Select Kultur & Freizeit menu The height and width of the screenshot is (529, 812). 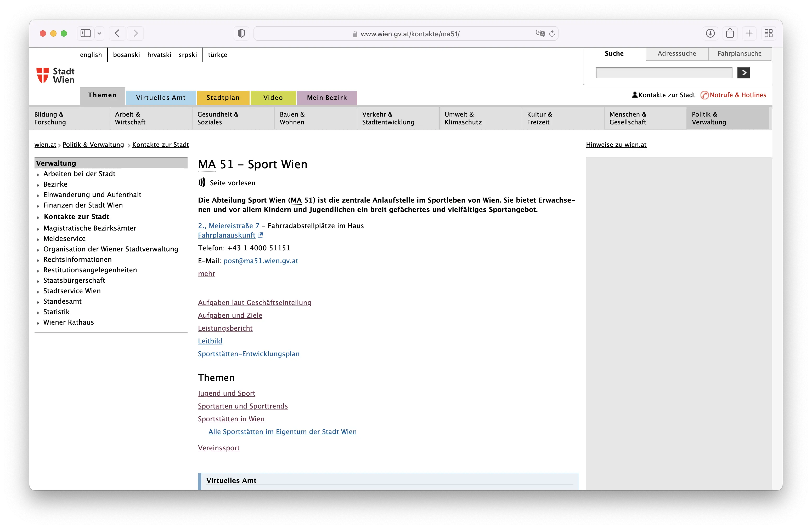coord(563,118)
